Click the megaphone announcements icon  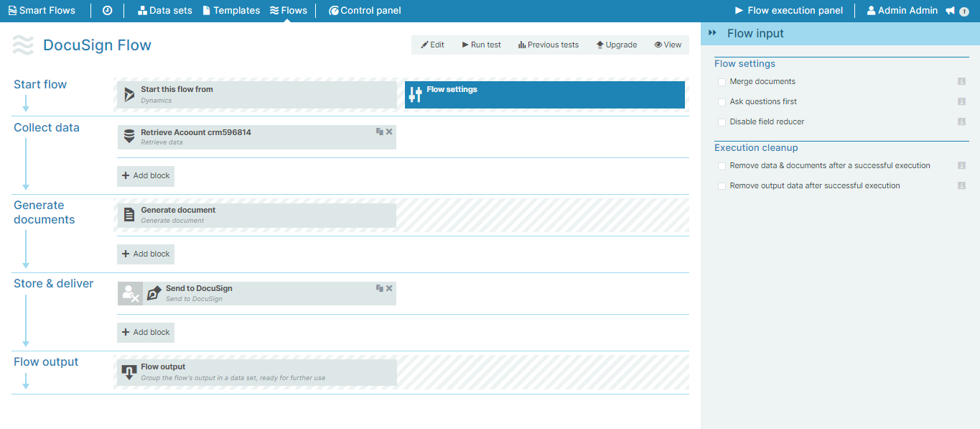pos(951,11)
